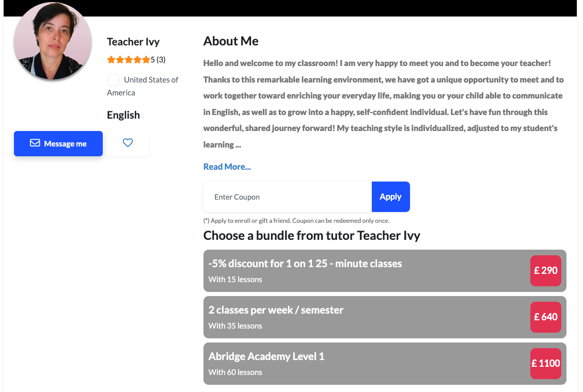Click the country flag circle icon
Image resolution: width=583 pixels, height=392 pixels.
point(113,80)
